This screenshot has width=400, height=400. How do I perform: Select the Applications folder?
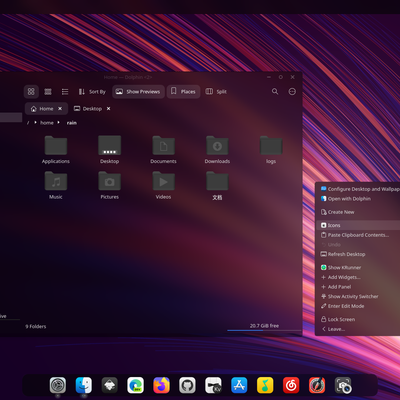coord(56,150)
